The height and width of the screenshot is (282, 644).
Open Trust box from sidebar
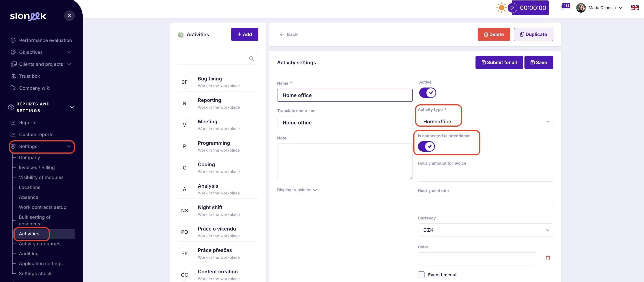(30, 76)
